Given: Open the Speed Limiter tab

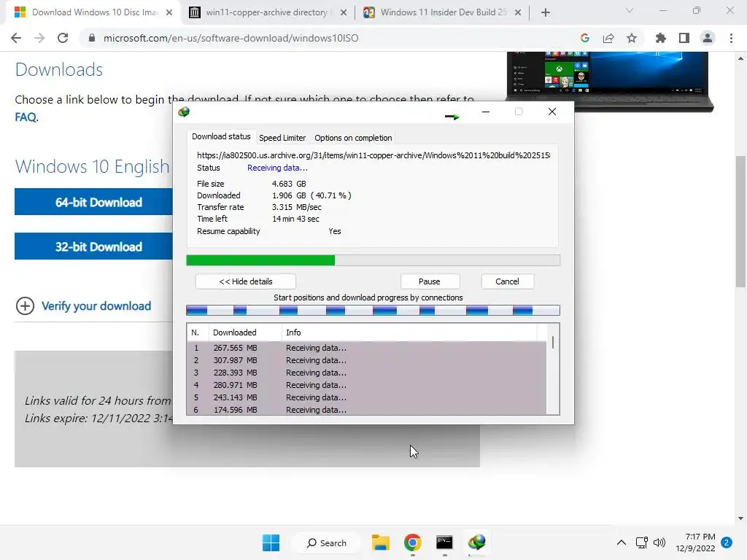Looking at the screenshot, I should 282,138.
